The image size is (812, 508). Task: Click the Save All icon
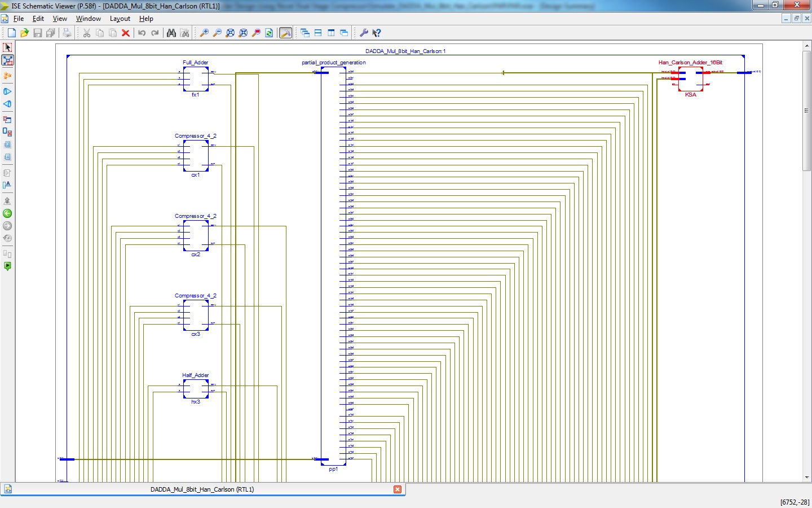(x=51, y=33)
